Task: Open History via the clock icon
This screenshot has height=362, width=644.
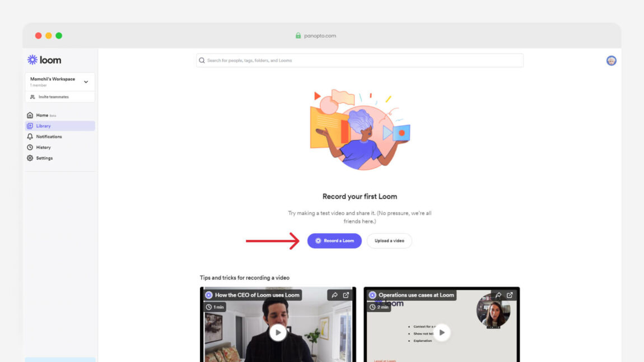Action: [30, 147]
